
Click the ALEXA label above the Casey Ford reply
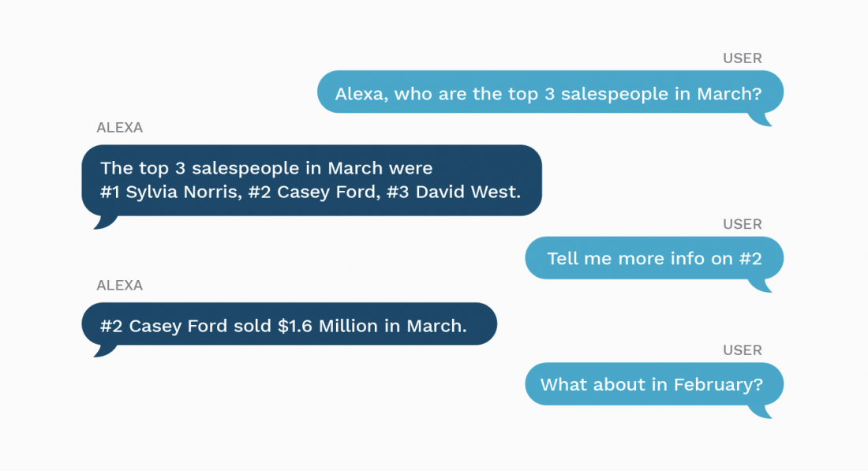tap(120, 286)
